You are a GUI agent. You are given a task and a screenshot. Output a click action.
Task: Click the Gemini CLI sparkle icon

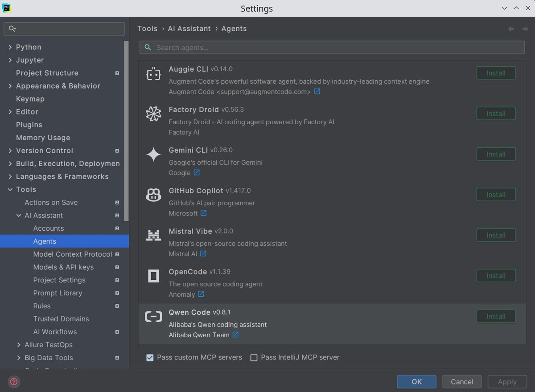tap(153, 155)
